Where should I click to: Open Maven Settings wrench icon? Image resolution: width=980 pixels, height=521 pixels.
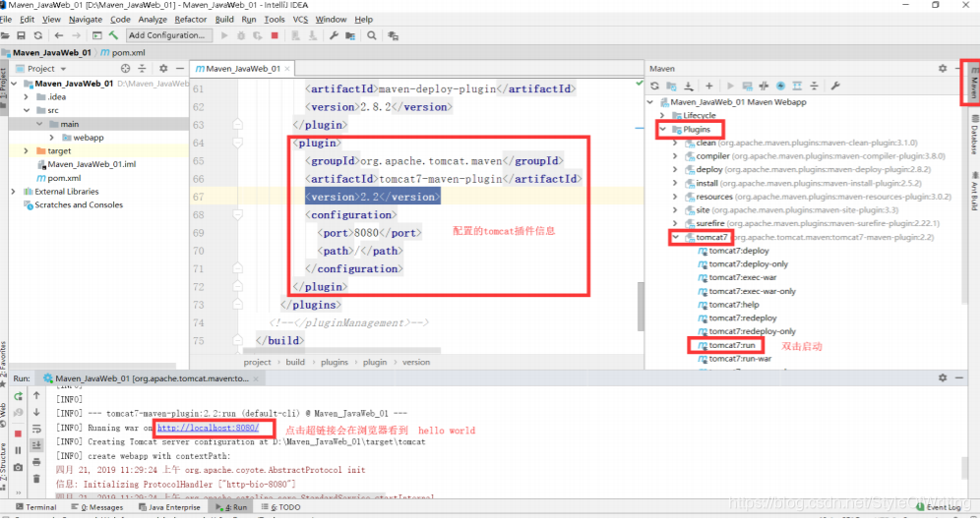tap(835, 86)
